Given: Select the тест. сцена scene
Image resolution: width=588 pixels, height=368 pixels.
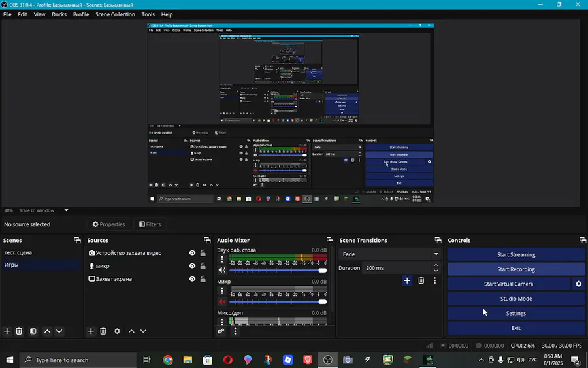Looking at the screenshot, I should pyautogui.click(x=41, y=252).
